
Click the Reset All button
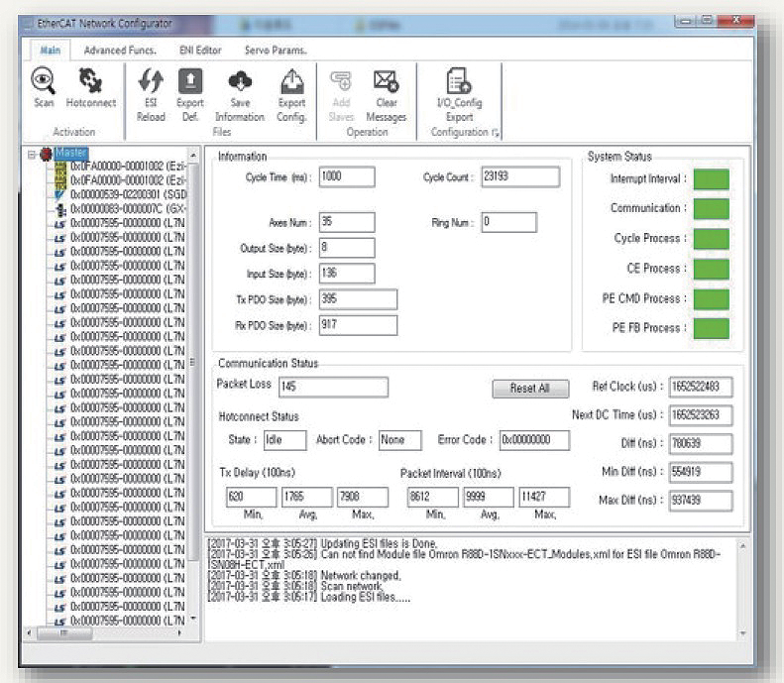[530, 389]
